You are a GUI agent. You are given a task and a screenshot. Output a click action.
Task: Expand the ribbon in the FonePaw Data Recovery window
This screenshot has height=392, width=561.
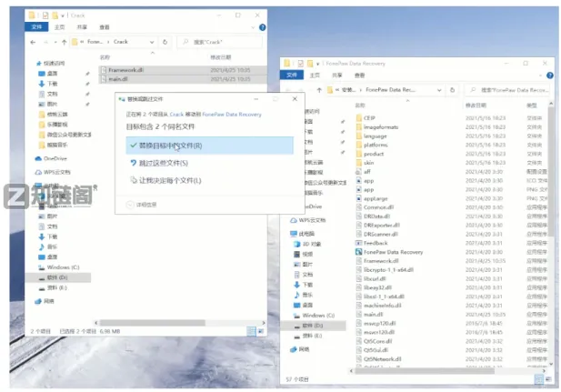541,75
